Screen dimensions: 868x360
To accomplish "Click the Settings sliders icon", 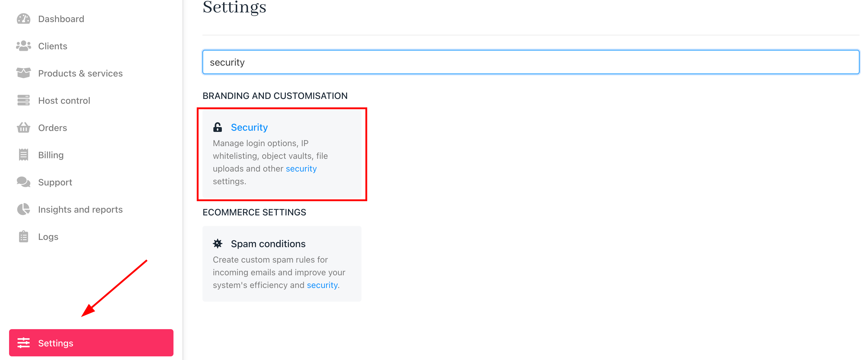I will 24,343.
